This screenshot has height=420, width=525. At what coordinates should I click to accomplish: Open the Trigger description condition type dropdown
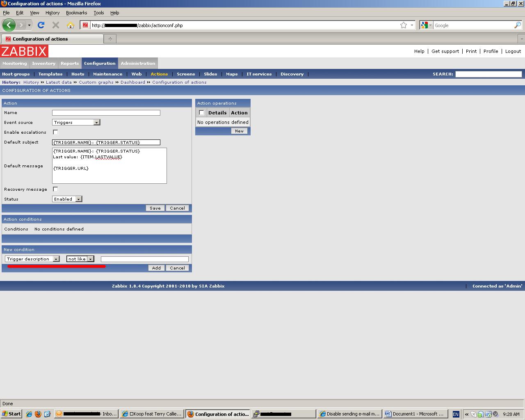click(32, 259)
